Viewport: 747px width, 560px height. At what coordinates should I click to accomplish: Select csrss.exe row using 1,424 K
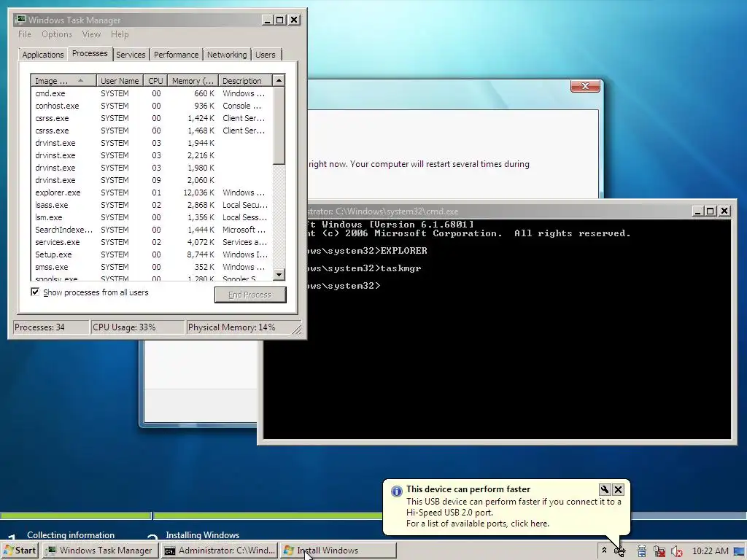152,118
